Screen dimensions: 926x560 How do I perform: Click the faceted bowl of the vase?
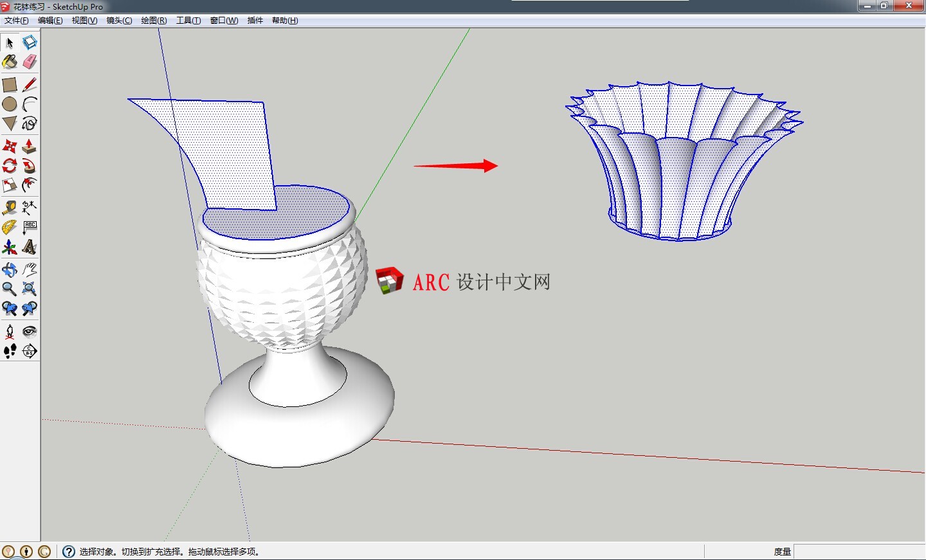282,289
